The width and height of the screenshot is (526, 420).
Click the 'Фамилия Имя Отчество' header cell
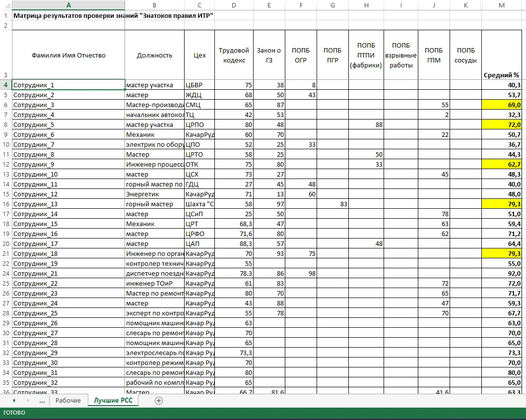68,55
